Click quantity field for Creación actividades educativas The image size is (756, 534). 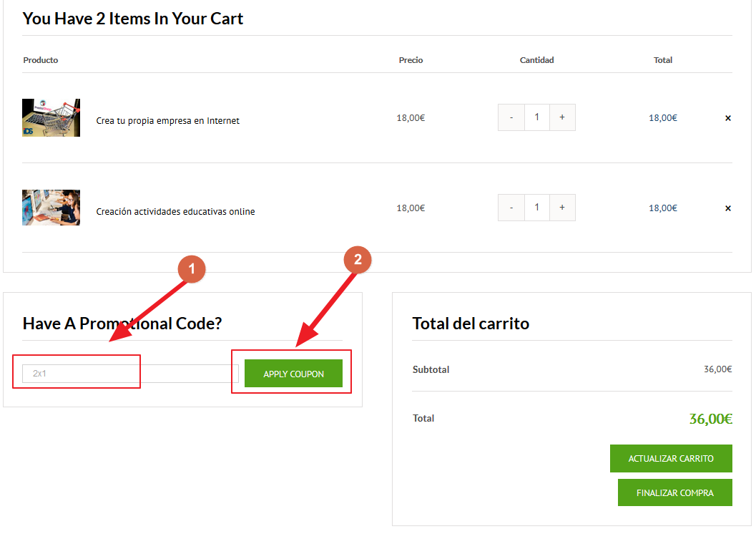(536, 208)
